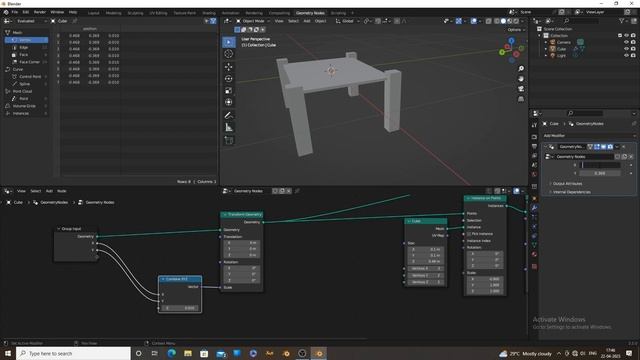Switch to the Modeling workspace tab

(x=113, y=13)
